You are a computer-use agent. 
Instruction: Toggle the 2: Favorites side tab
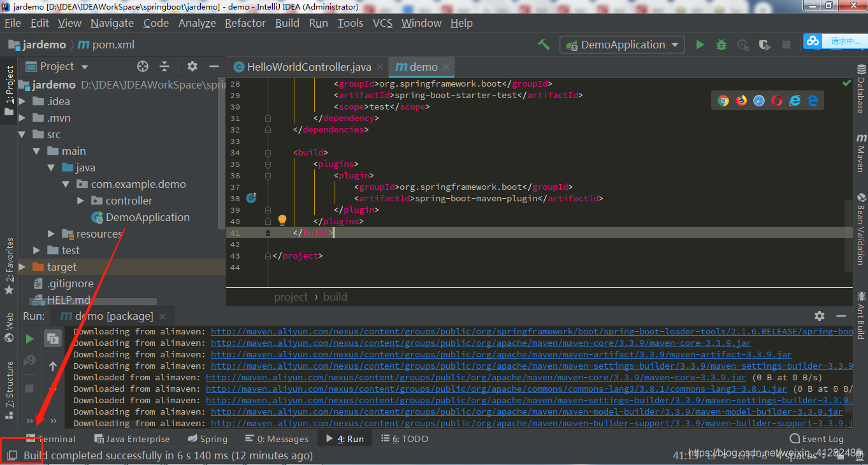pyautogui.click(x=9, y=265)
